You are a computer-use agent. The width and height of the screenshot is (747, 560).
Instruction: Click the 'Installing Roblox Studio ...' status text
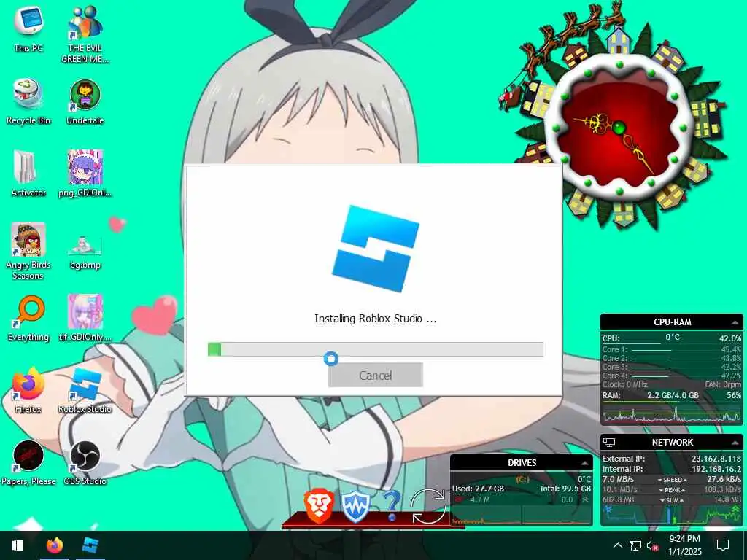pyautogui.click(x=376, y=319)
